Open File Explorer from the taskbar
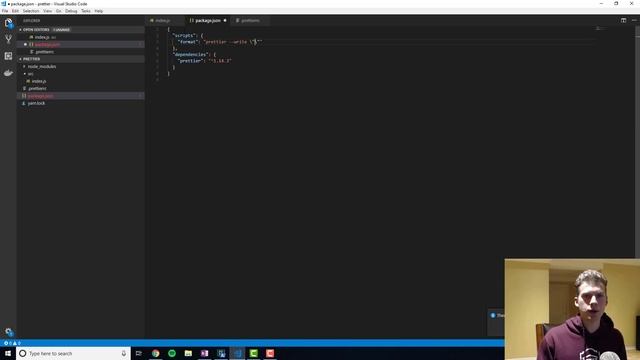 pyautogui.click(x=188, y=353)
